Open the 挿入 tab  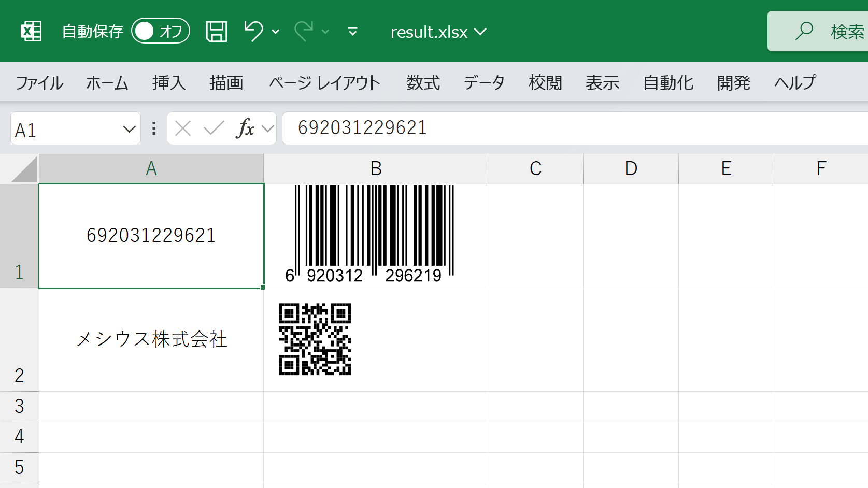tap(169, 82)
